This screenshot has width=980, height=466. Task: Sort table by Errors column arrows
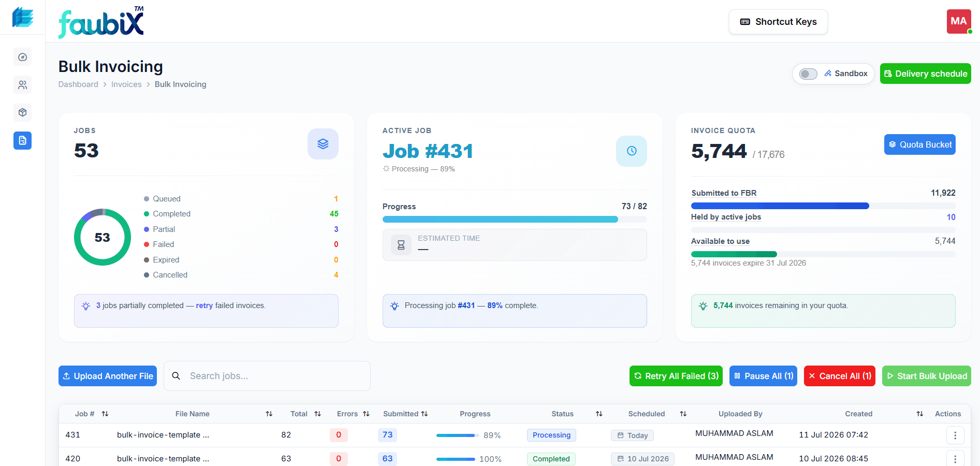[367, 414]
